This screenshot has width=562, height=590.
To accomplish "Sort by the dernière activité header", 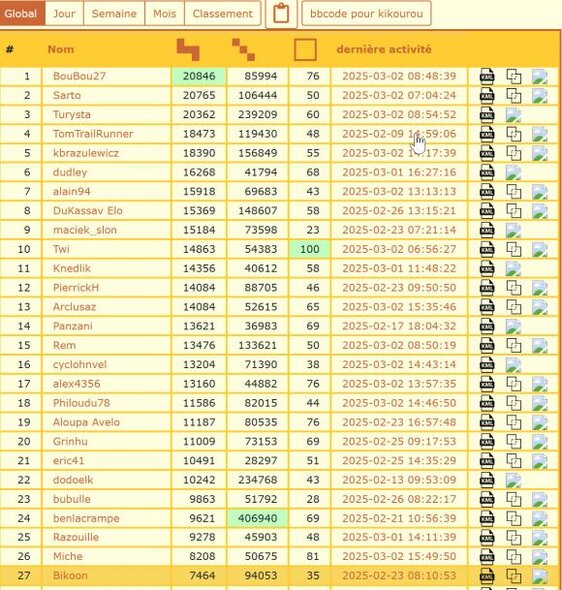I will click(x=384, y=49).
